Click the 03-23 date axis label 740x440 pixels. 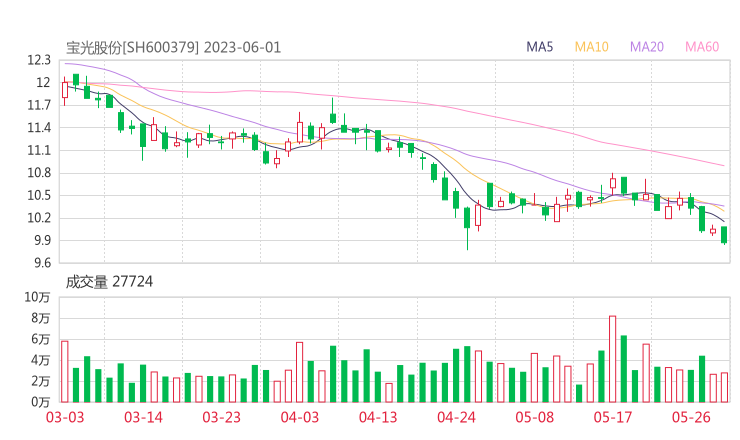[221, 417]
